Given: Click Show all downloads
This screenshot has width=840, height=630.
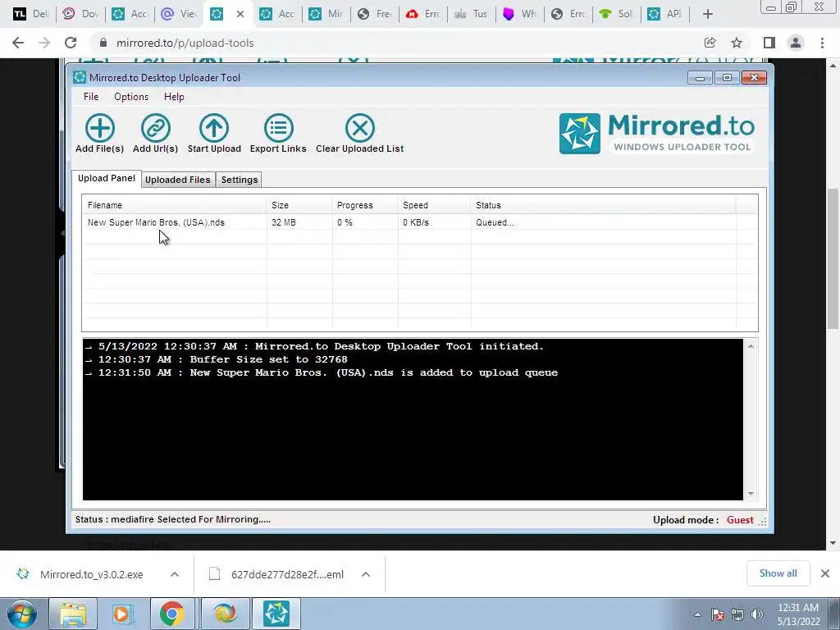Looking at the screenshot, I should [x=778, y=573].
